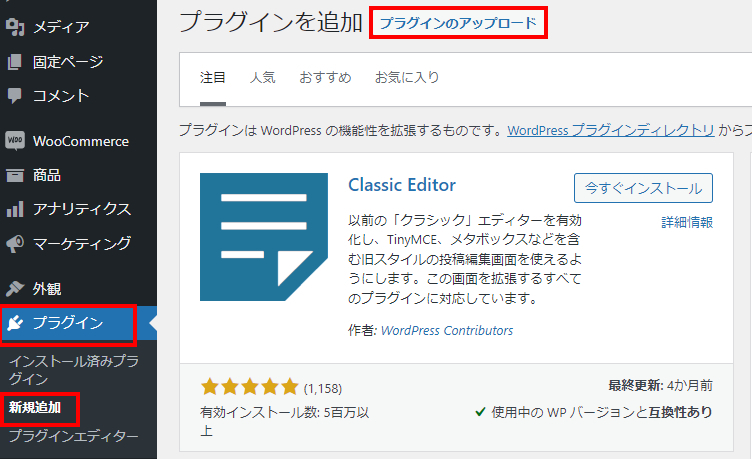Click the プラグインを追加 page heading

(x=271, y=22)
